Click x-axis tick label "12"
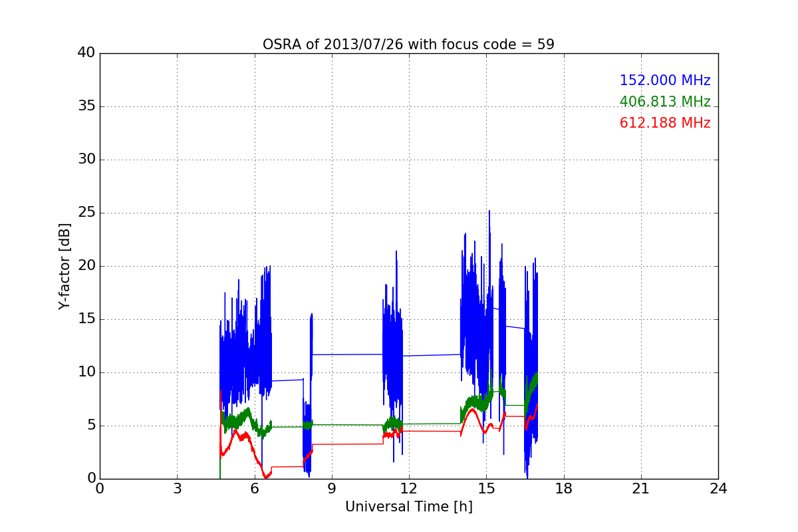Screen dimensions: 798x532 point(408,489)
